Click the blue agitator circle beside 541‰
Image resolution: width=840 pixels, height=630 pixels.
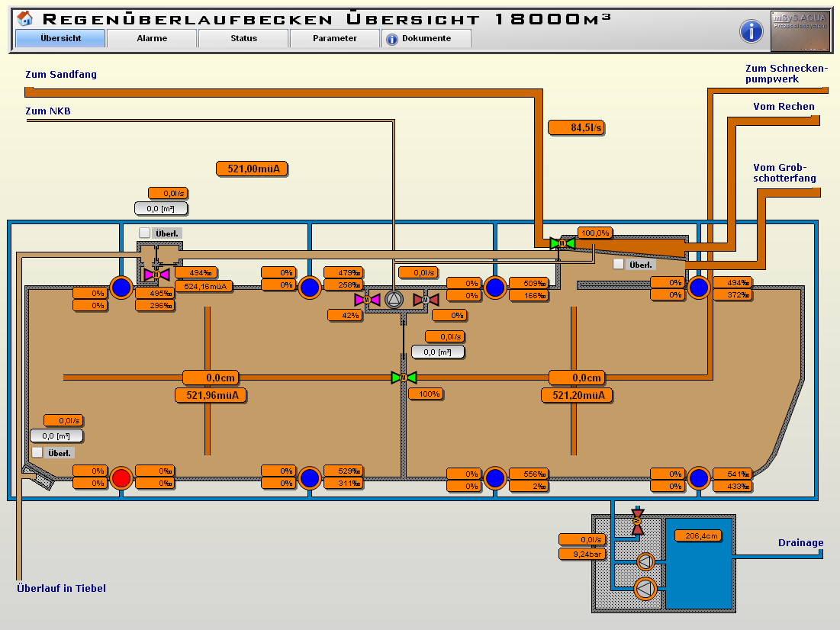click(699, 478)
